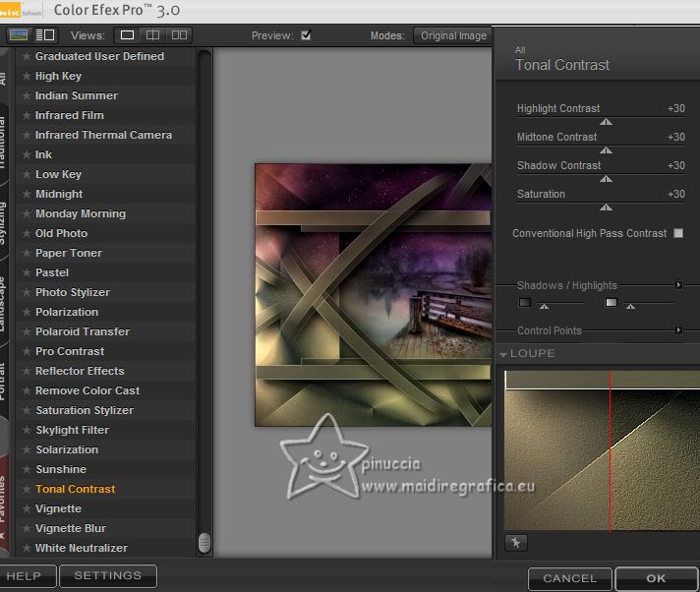Click the Highlights protection slider handle

[x=630, y=306]
